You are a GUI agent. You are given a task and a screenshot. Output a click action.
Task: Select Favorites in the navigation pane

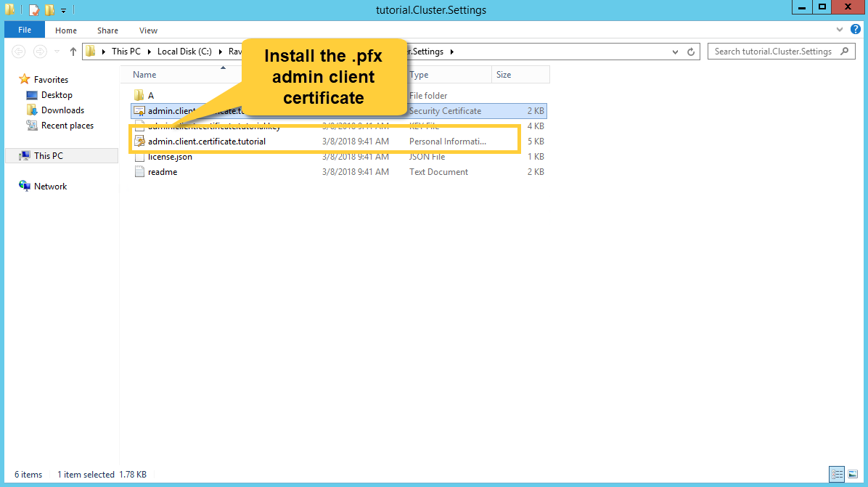(x=51, y=80)
